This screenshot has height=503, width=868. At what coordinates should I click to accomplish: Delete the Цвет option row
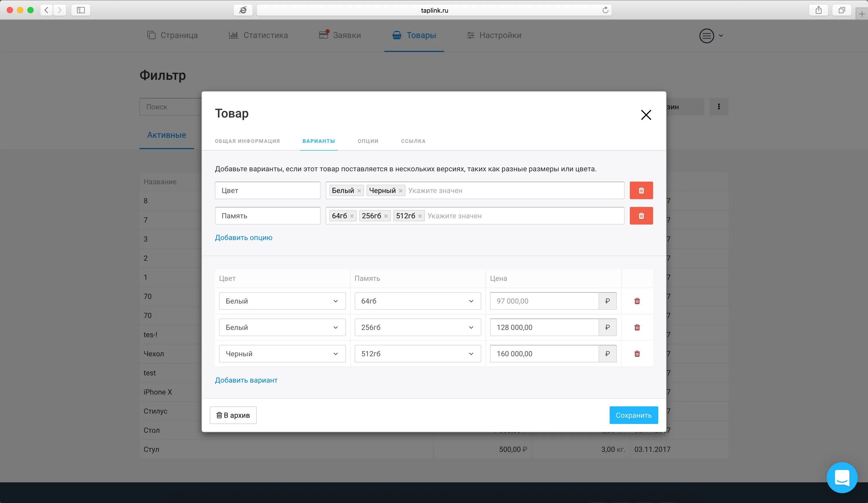[641, 190]
